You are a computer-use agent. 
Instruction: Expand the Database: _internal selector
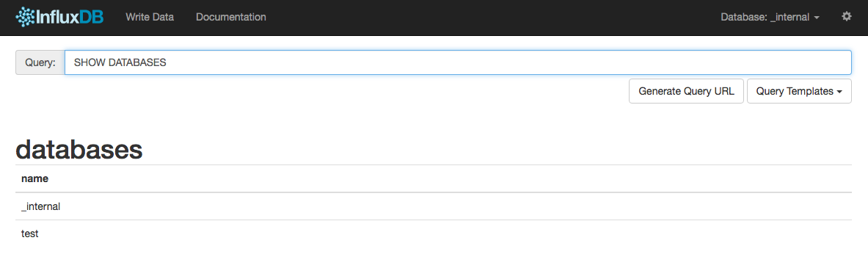(x=770, y=17)
